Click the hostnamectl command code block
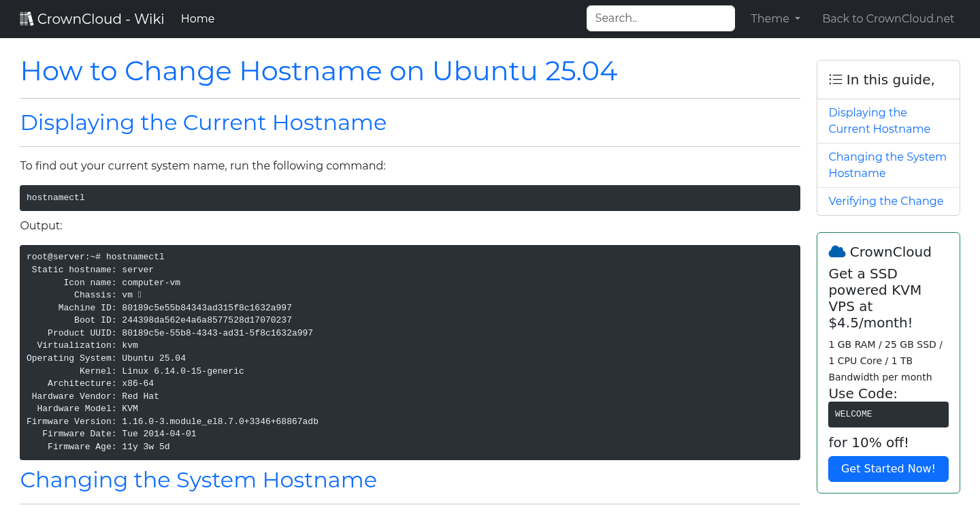 click(409, 198)
